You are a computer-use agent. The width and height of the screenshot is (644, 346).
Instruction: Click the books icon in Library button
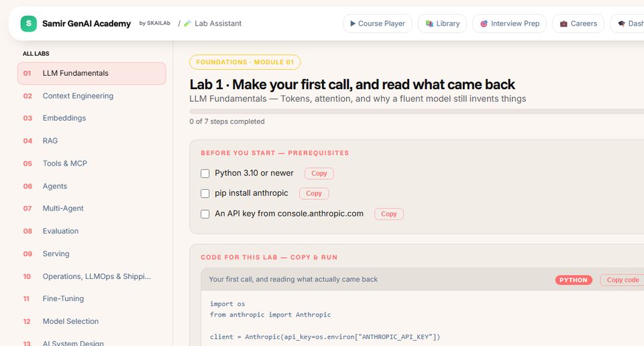point(429,24)
